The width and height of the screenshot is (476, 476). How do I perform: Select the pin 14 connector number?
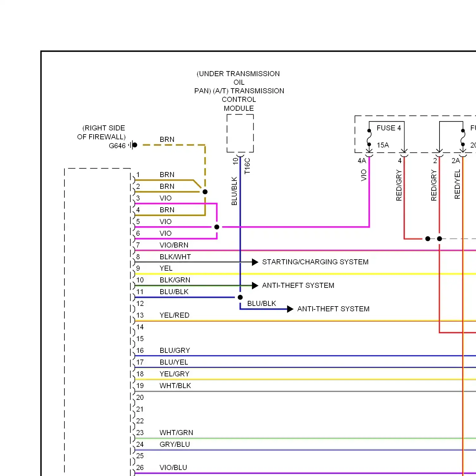[x=140, y=327]
